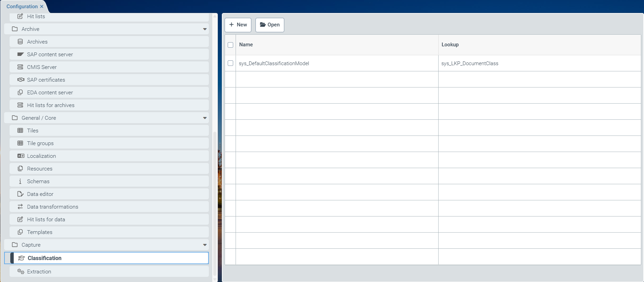644x282 pixels.
Task: Click the Localization language icon
Action: pos(21,156)
